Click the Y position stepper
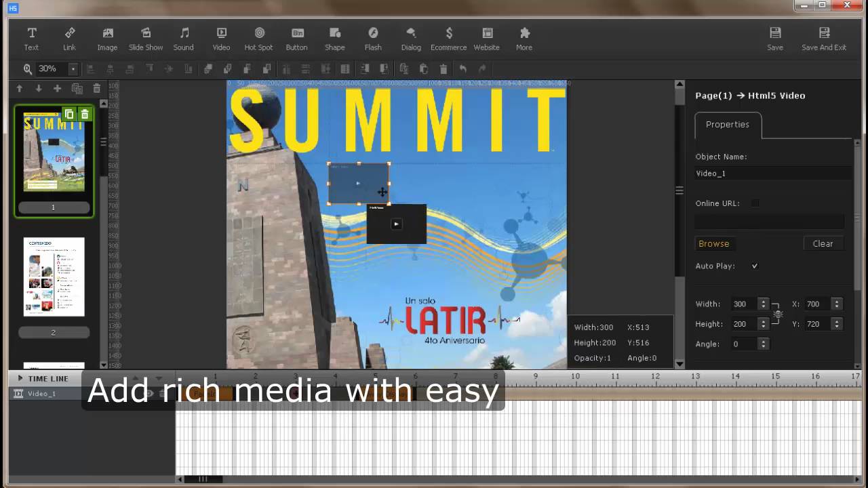Image resolution: width=868 pixels, height=488 pixels. tap(837, 324)
